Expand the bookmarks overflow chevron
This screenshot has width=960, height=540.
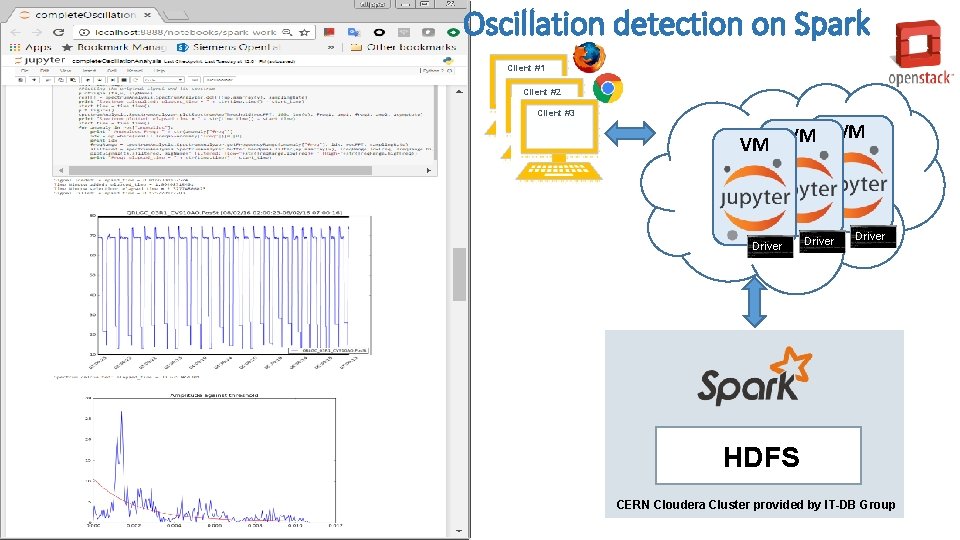coord(331,47)
